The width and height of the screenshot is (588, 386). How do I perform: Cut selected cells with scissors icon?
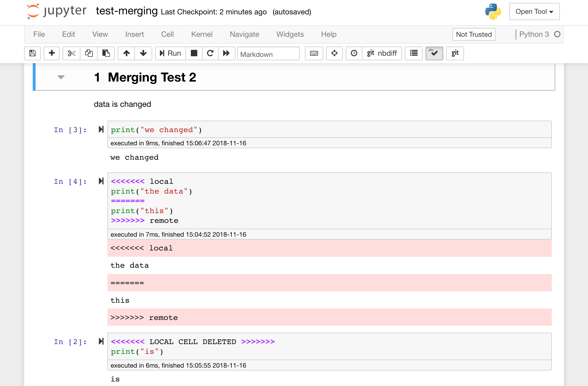(x=71, y=53)
